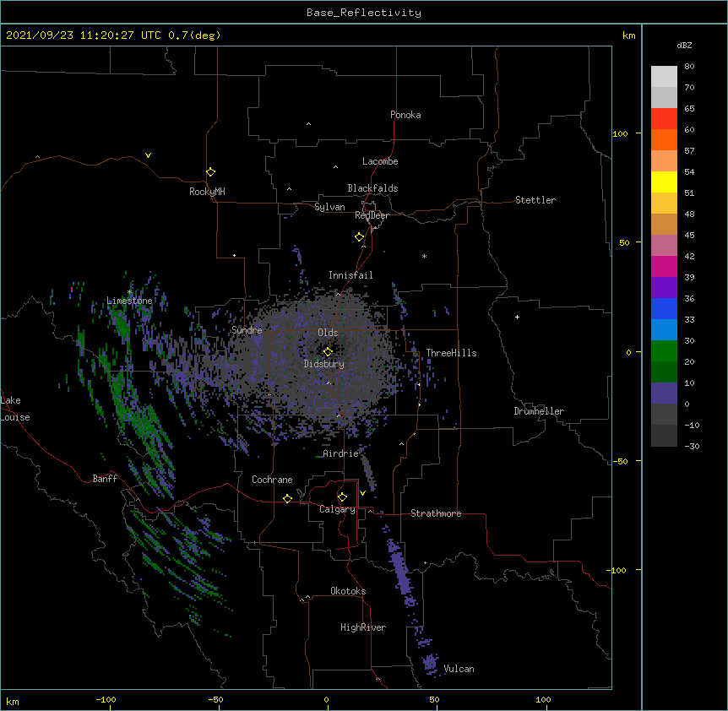
Task: Click the HighRiver label
Action: point(363,627)
